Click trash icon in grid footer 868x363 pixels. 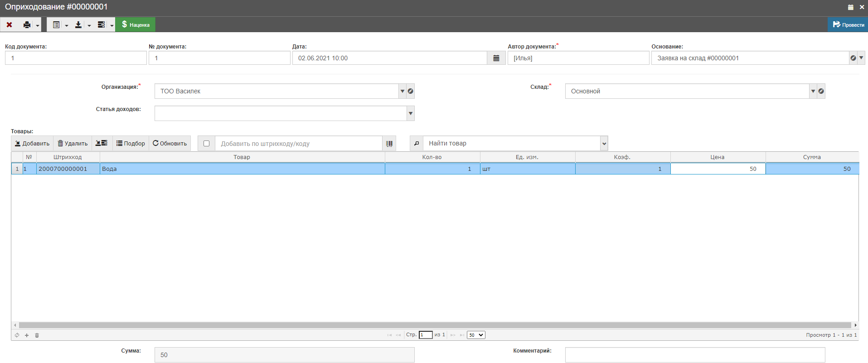pyautogui.click(x=37, y=335)
